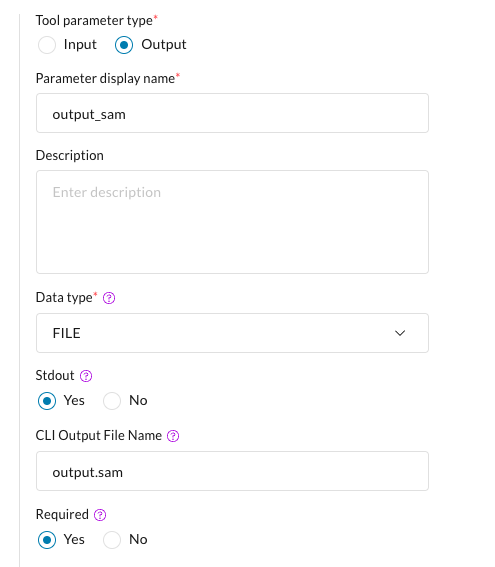Click the Parameter display name label
Screen dimensions: 495x567
105,78
